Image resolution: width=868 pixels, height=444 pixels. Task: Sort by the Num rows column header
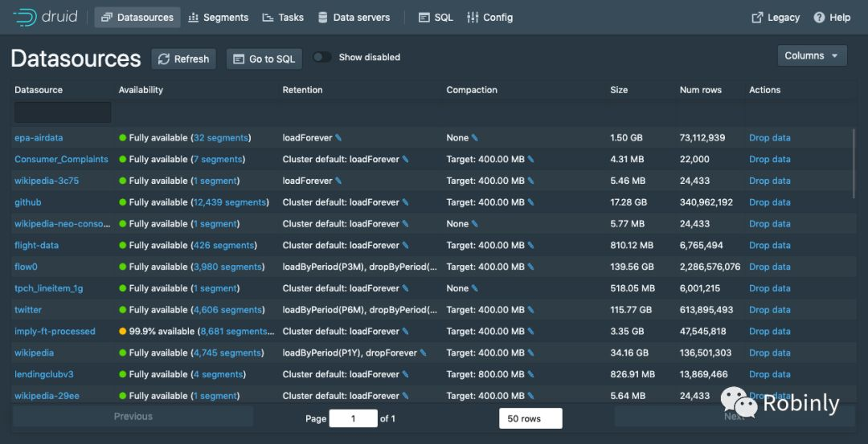(701, 90)
